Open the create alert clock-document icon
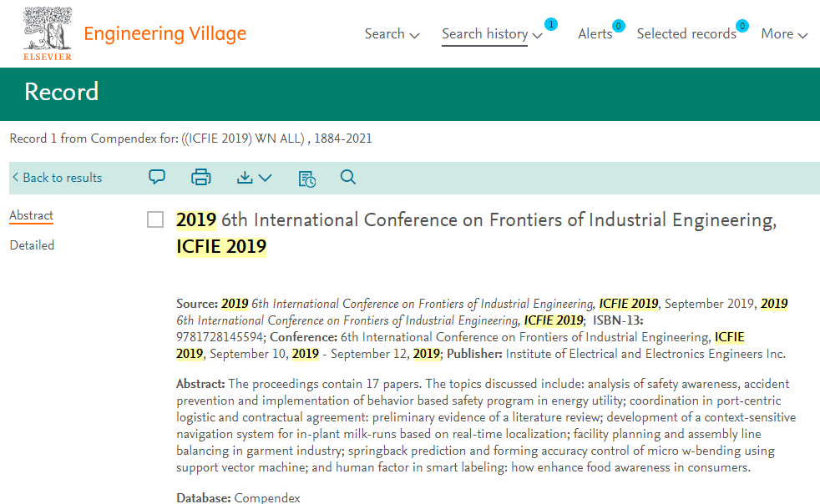Screen dimensions: 820x504 point(307,179)
